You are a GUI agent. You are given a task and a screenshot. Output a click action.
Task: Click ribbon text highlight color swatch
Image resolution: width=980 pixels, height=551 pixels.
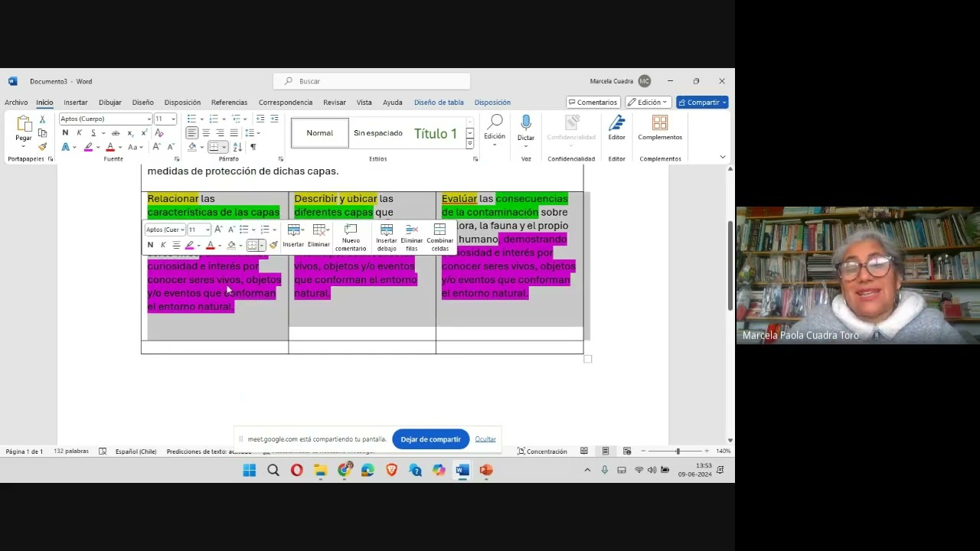click(88, 147)
